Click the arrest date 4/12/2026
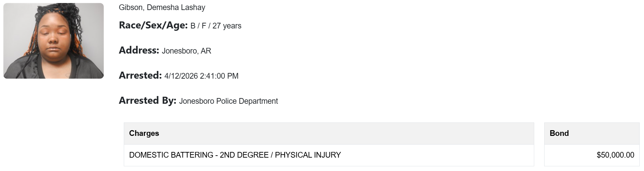Screen dimensions: 644x171 [x=181, y=76]
